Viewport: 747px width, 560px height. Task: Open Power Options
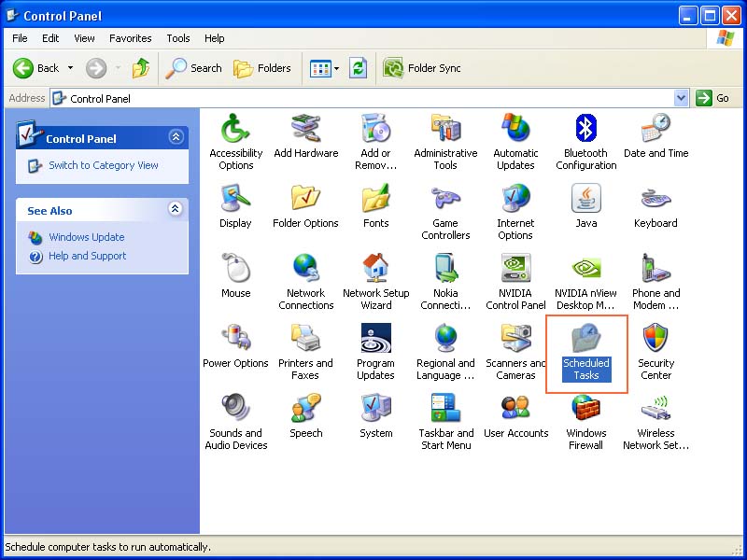236,345
